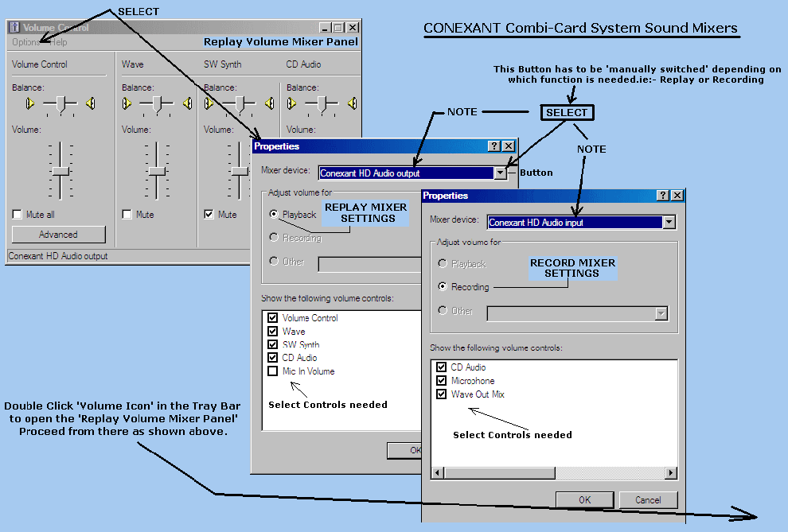Open the Options menu

pyautogui.click(x=25, y=42)
